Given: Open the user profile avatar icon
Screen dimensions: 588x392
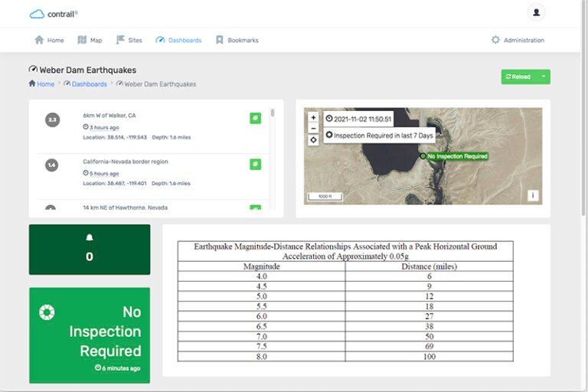Looking at the screenshot, I should (536, 12).
